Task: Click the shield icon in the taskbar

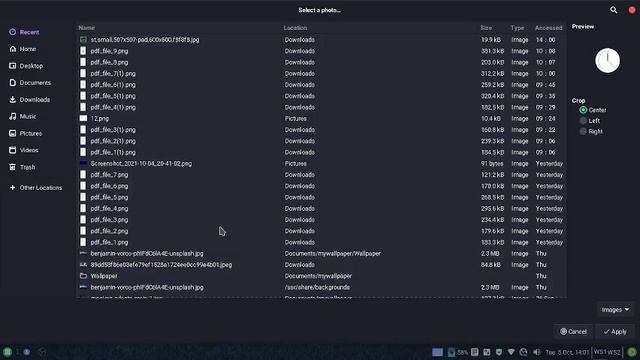Action: click(499, 352)
